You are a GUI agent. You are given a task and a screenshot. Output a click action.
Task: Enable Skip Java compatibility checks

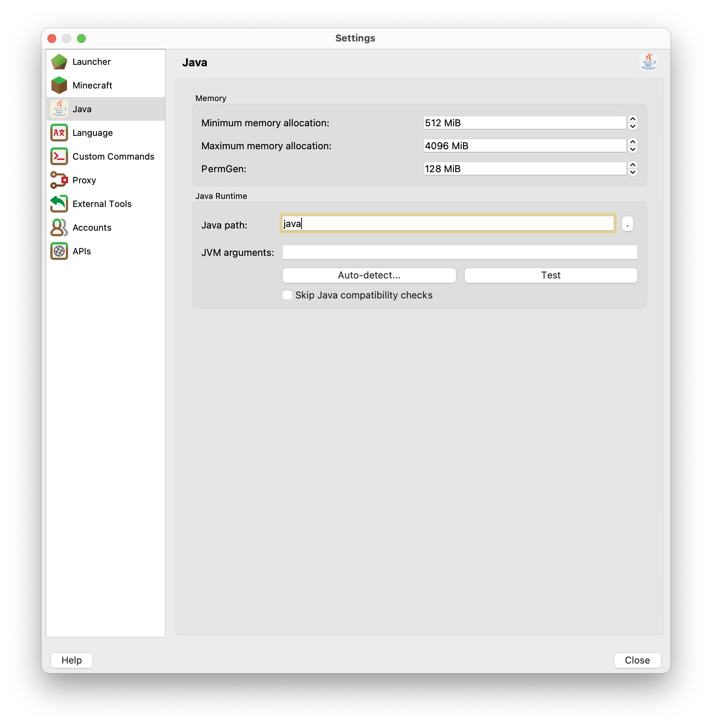[x=287, y=295]
